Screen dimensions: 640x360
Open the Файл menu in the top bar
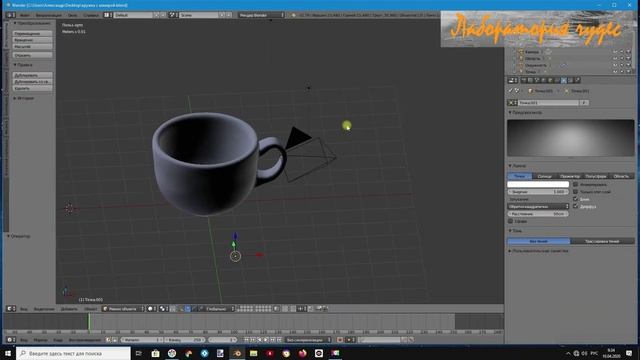[x=24, y=15]
